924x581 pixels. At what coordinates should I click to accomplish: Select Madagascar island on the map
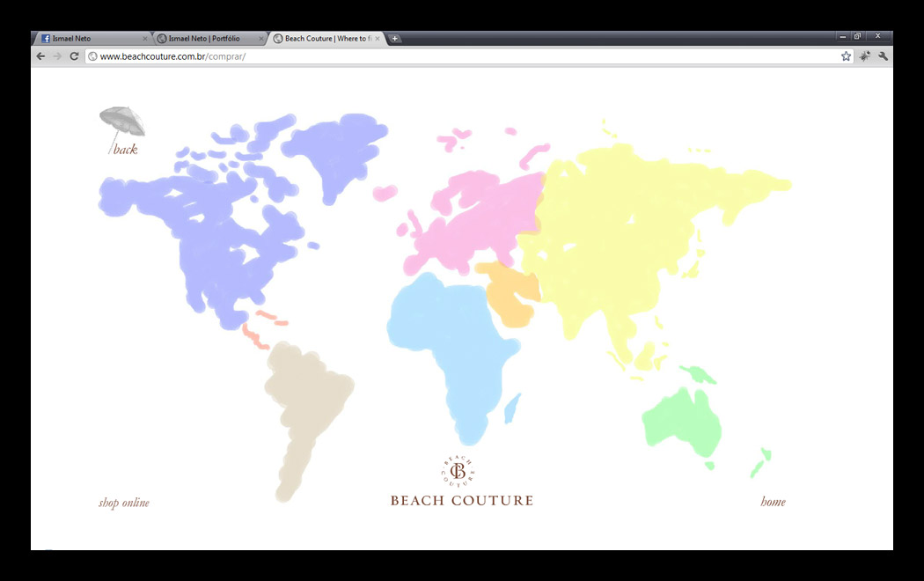click(x=513, y=408)
